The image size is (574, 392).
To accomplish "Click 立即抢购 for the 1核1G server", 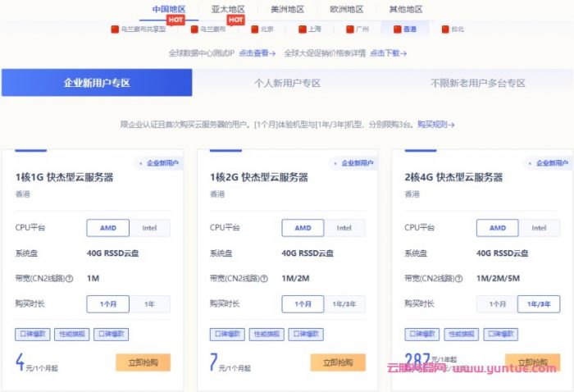I will [143, 362].
